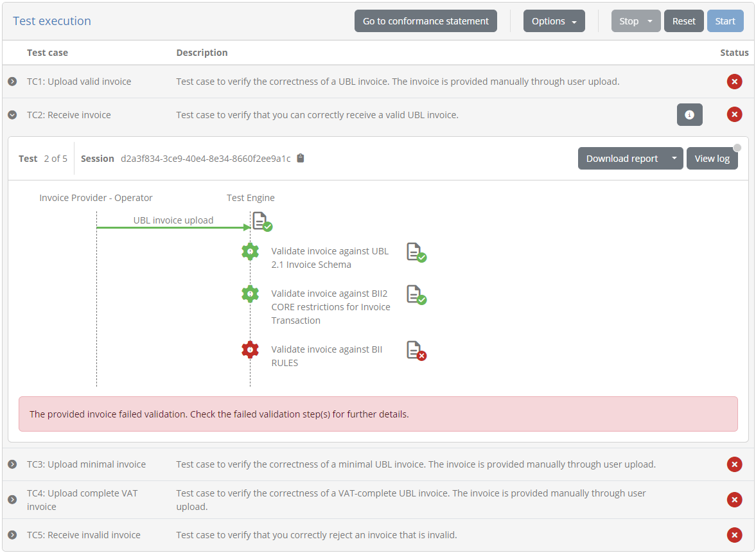Expand the TC3 Upload minimal invoice row
This screenshot has width=756, height=553.
[x=12, y=464]
